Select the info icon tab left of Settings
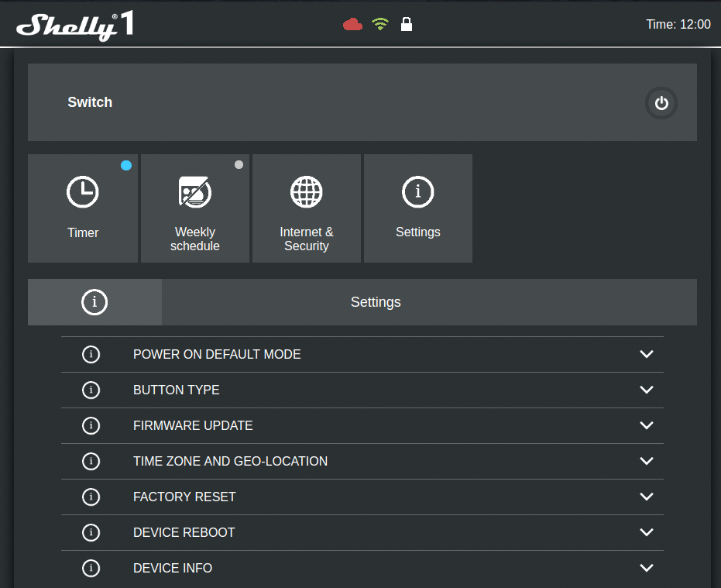721x588 pixels. click(x=94, y=302)
